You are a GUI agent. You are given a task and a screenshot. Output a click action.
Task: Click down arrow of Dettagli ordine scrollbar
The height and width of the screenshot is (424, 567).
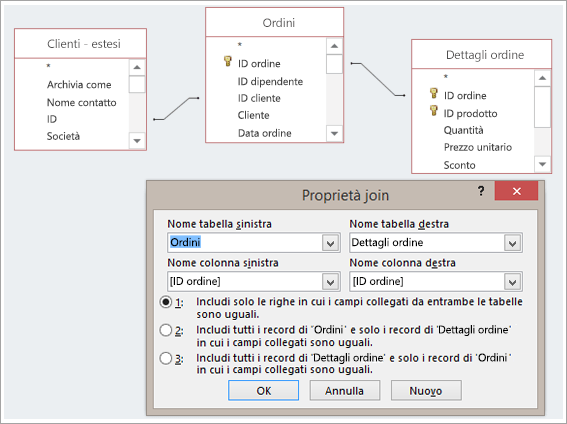coord(542,164)
